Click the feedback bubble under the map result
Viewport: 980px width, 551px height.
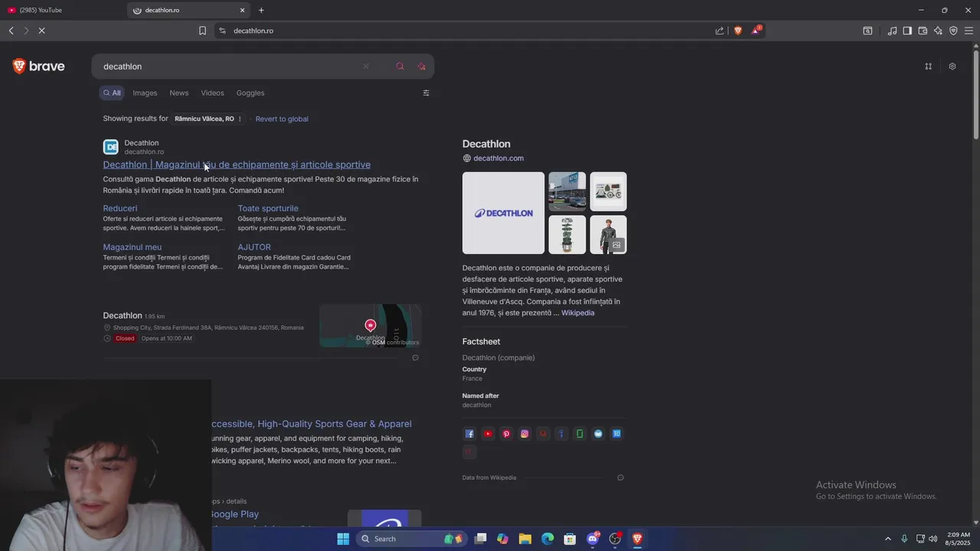pyautogui.click(x=416, y=357)
